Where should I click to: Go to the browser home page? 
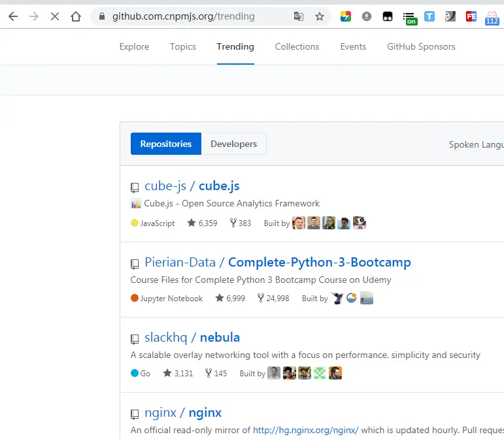pos(76,16)
